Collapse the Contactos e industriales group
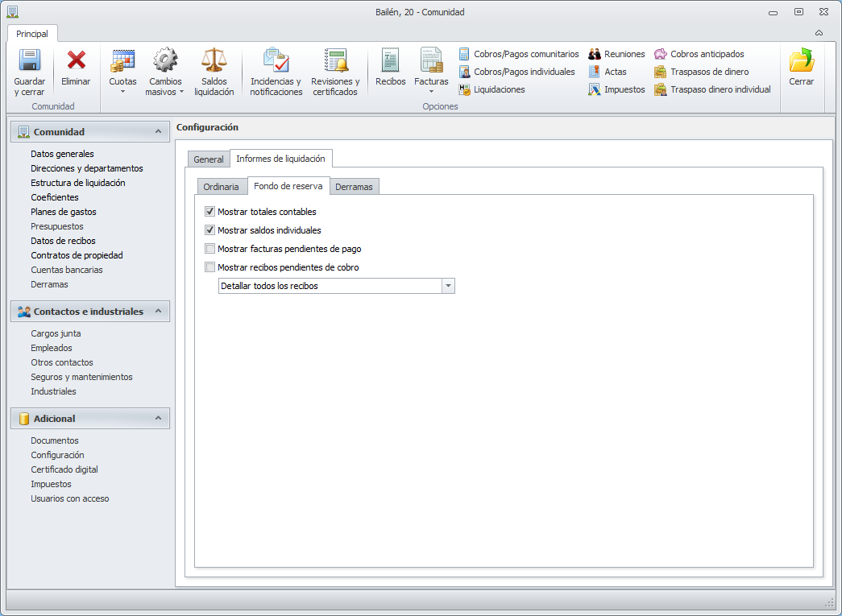The width and height of the screenshot is (842, 616). pos(158,311)
